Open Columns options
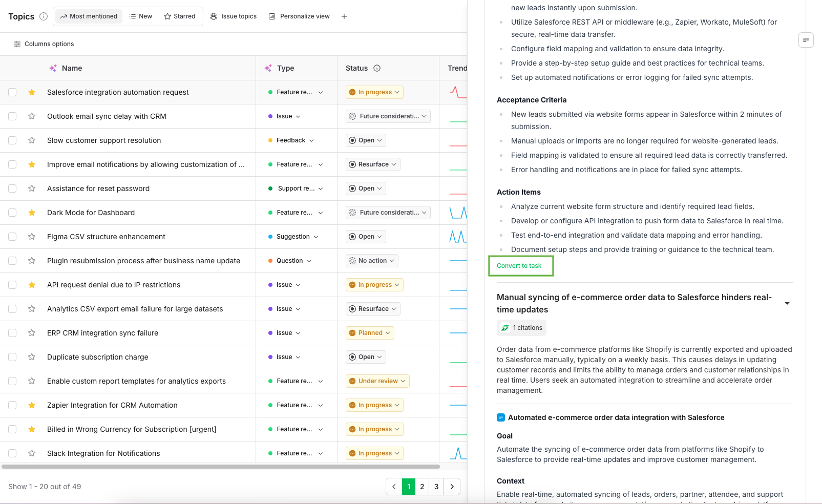The height and width of the screenshot is (504, 822). coord(44,44)
